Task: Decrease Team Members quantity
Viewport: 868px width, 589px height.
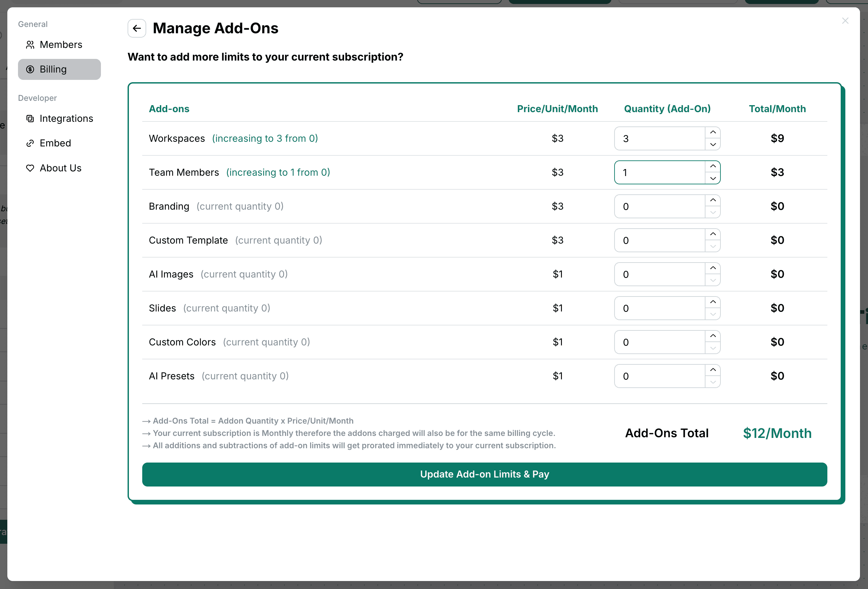Action: coord(713,179)
